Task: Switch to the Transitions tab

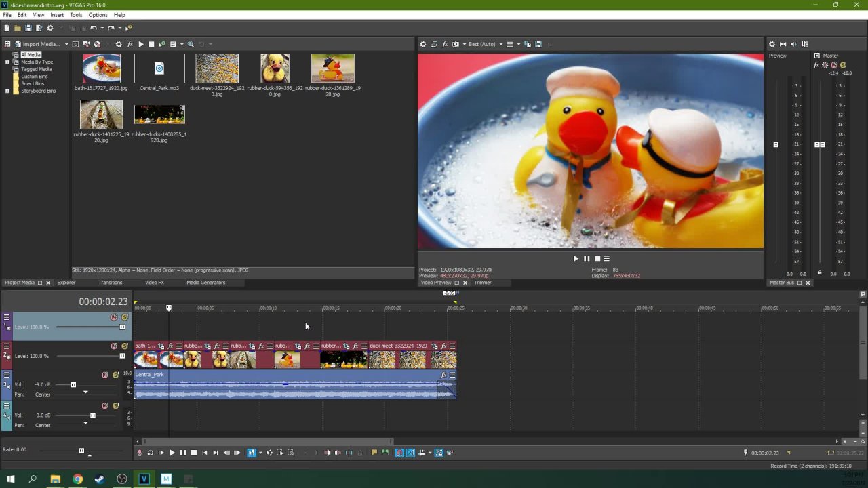Action: tap(110, 283)
